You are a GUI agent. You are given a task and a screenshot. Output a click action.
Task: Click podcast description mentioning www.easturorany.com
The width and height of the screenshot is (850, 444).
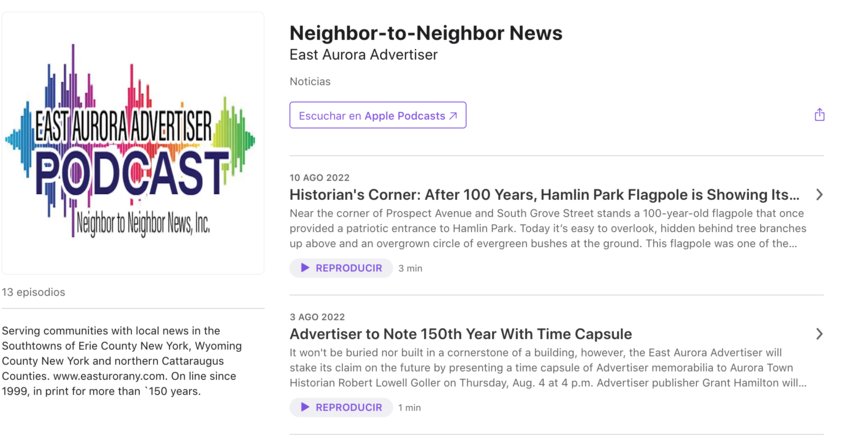(x=122, y=361)
